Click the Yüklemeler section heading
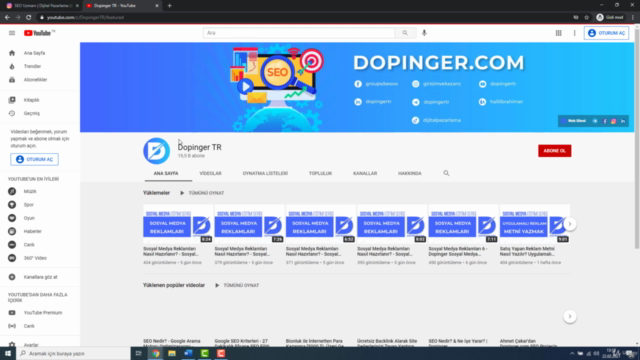The image size is (640, 360). 156,193
